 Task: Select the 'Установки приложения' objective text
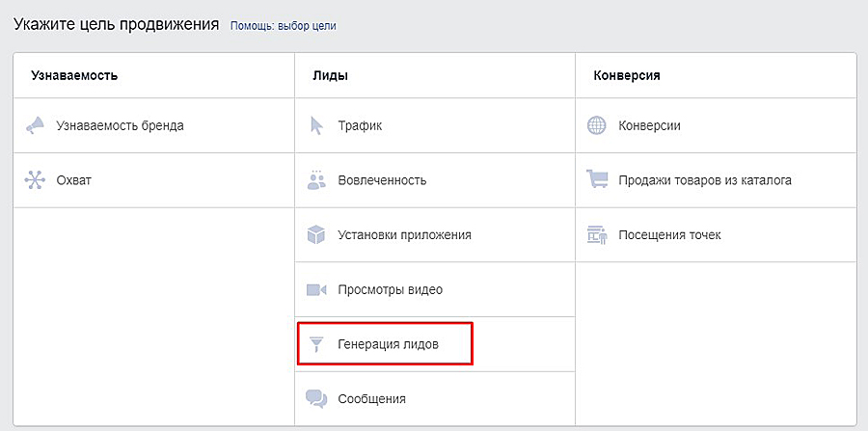(404, 234)
